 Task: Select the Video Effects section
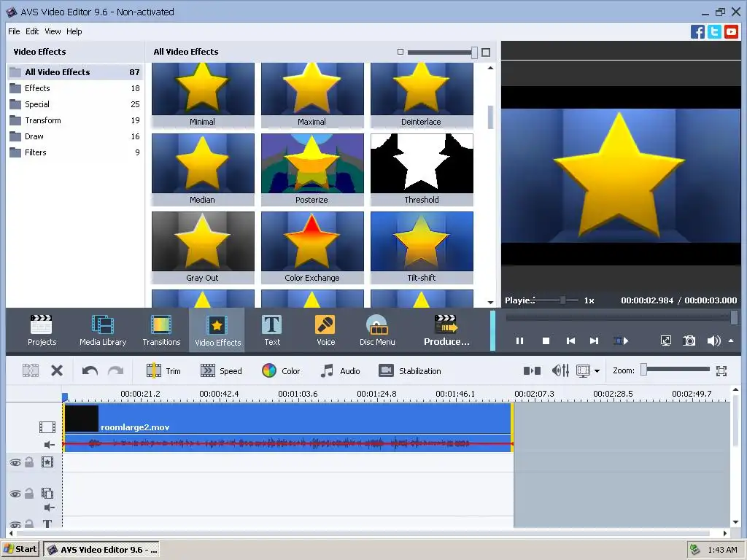pyautogui.click(x=217, y=330)
